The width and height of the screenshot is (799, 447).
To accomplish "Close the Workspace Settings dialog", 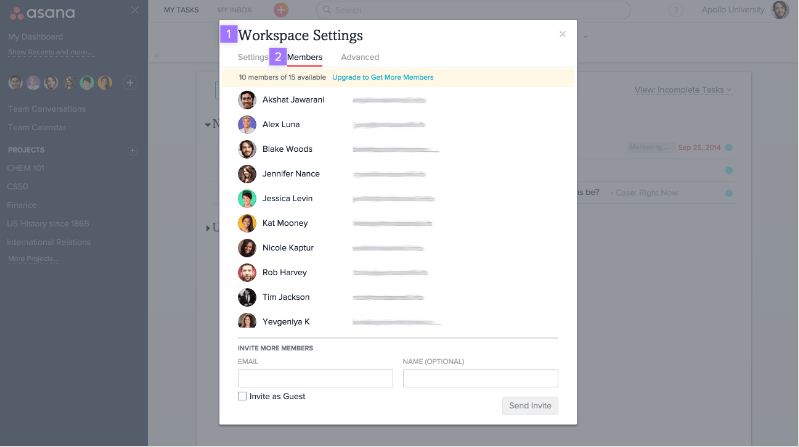I will (x=562, y=34).
